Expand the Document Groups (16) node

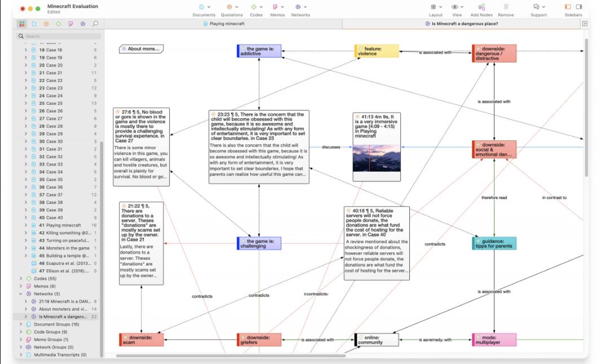[21, 324]
